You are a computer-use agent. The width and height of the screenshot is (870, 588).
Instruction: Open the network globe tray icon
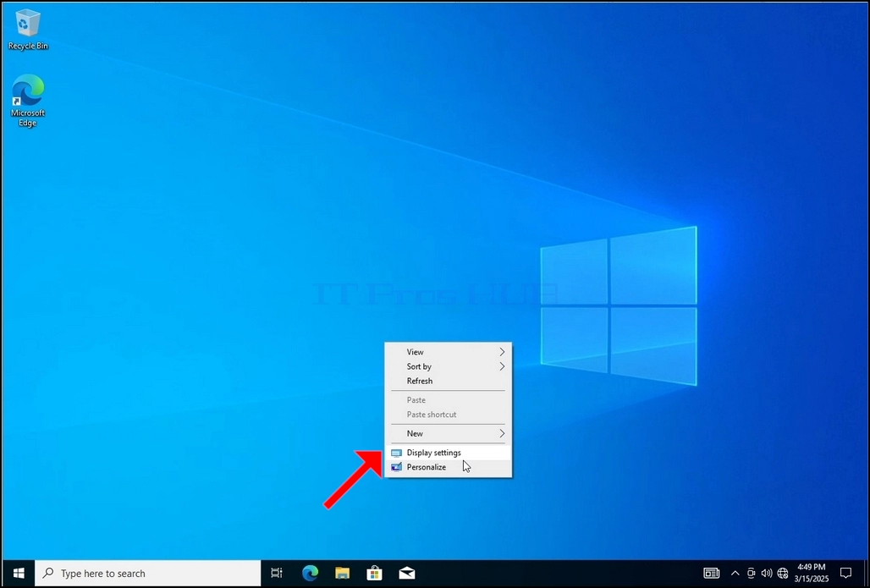pyautogui.click(x=783, y=573)
